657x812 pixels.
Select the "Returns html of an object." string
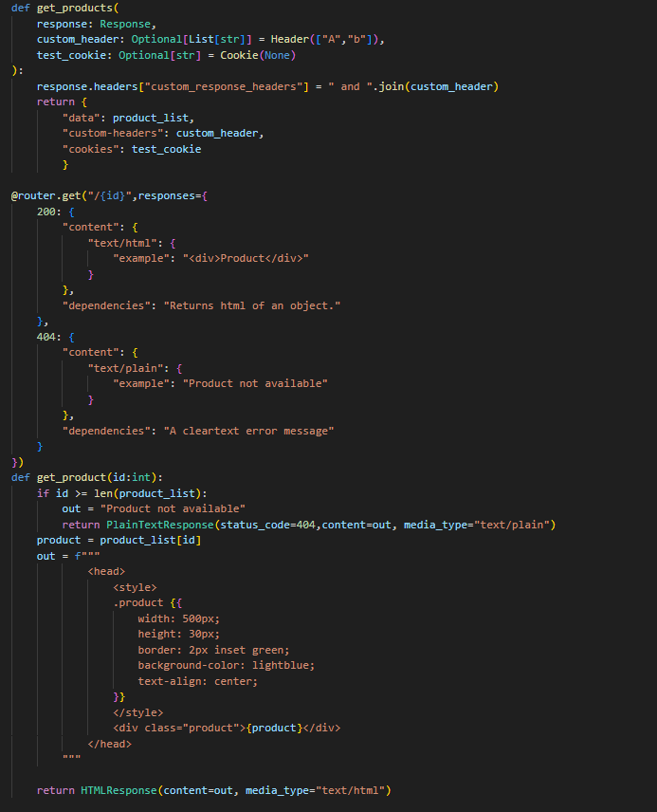pos(251,305)
